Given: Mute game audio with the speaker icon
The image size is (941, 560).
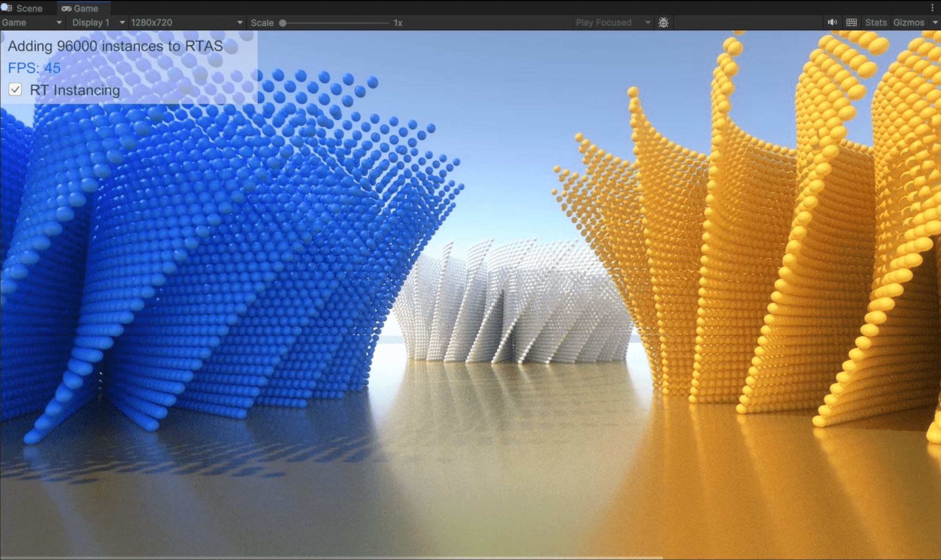Looking at the screenshot, I should point(832,22).
